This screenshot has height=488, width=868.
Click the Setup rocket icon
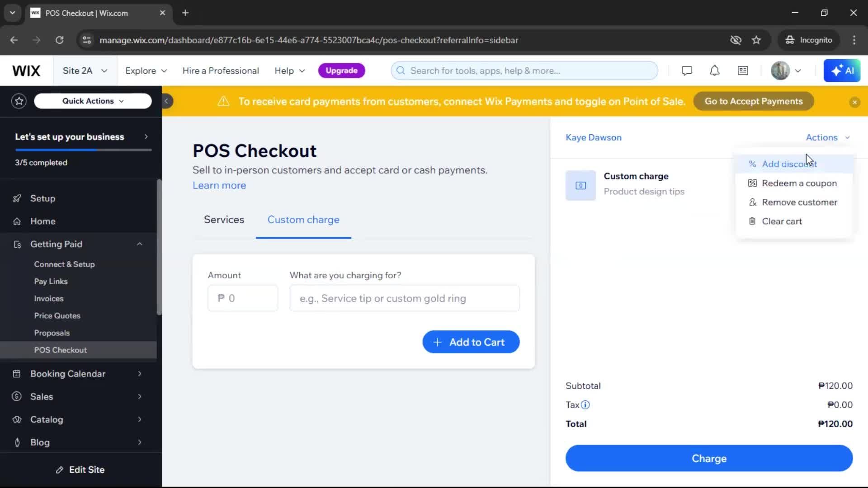(x=17, y=198)
